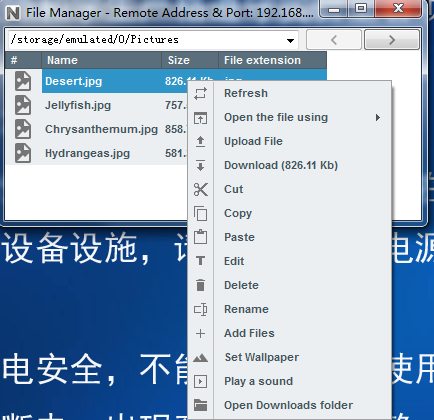This screenshot has width=434, height=420.
Task: Click the Add Files plus icon
Action: 200,333
